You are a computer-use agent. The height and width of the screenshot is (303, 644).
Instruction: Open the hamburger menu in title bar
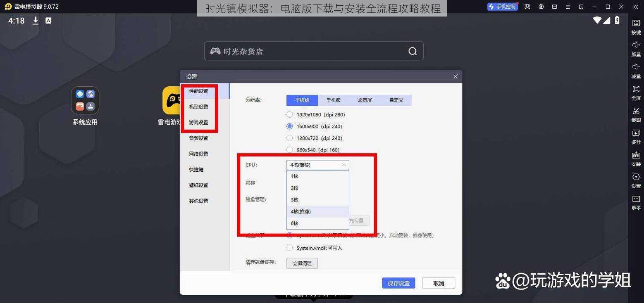tap(568, 7)
